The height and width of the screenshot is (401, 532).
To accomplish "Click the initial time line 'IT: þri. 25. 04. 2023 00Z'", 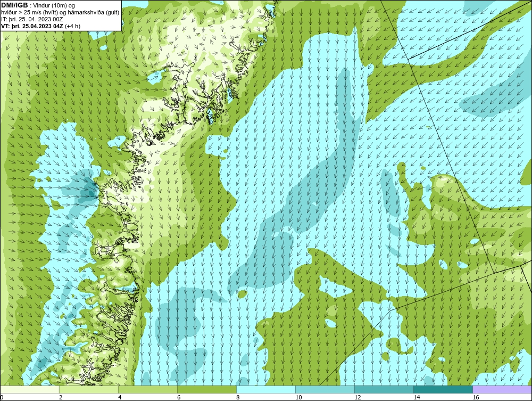I will [x=32, y=19].
